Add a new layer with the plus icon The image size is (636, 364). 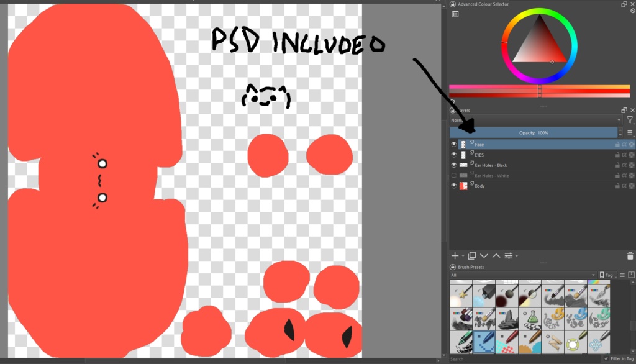tap(455, 256)
